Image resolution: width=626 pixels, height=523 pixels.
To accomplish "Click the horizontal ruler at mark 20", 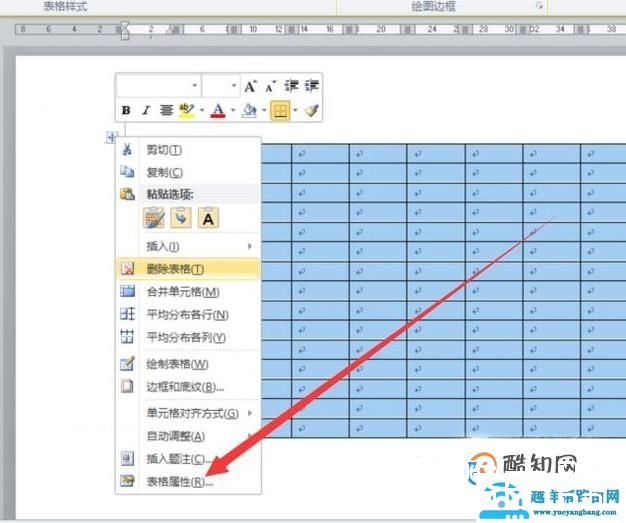I will point(381,29).
